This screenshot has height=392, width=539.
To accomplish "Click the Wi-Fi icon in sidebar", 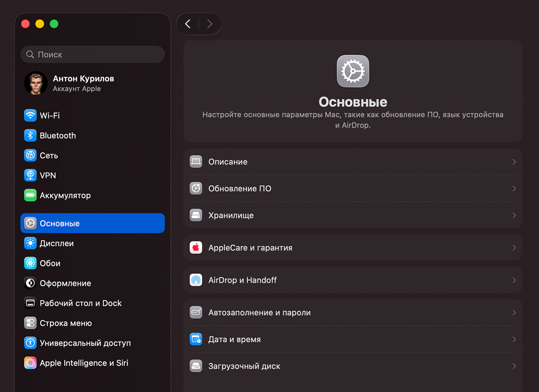I will [x=30, y=115].
